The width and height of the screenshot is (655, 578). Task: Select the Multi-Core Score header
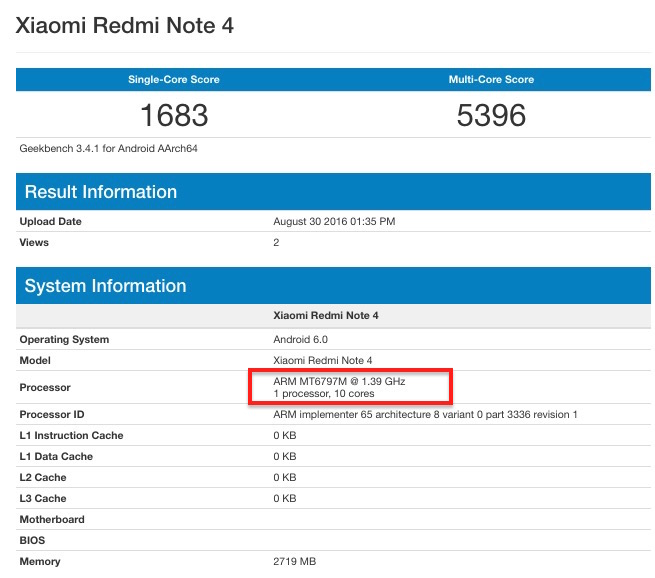pyautogui.click(x=491, y=79)
